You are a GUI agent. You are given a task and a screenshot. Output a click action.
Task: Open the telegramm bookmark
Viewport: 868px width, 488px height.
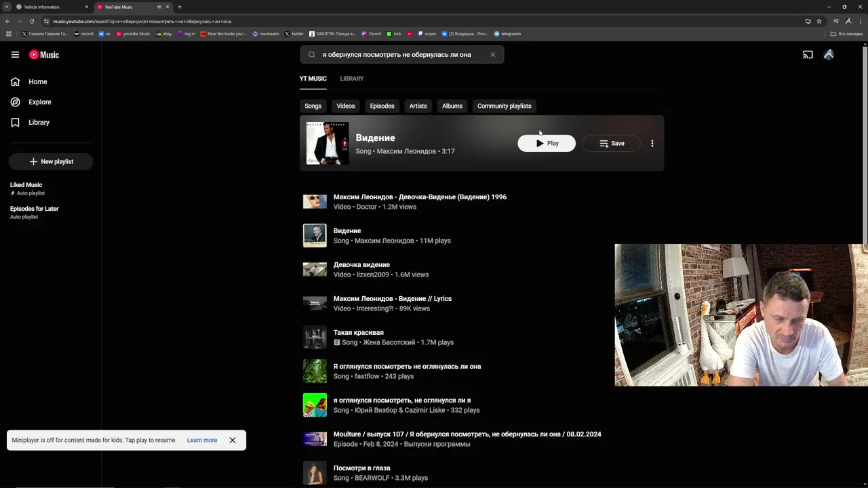[x=508, y=34]
